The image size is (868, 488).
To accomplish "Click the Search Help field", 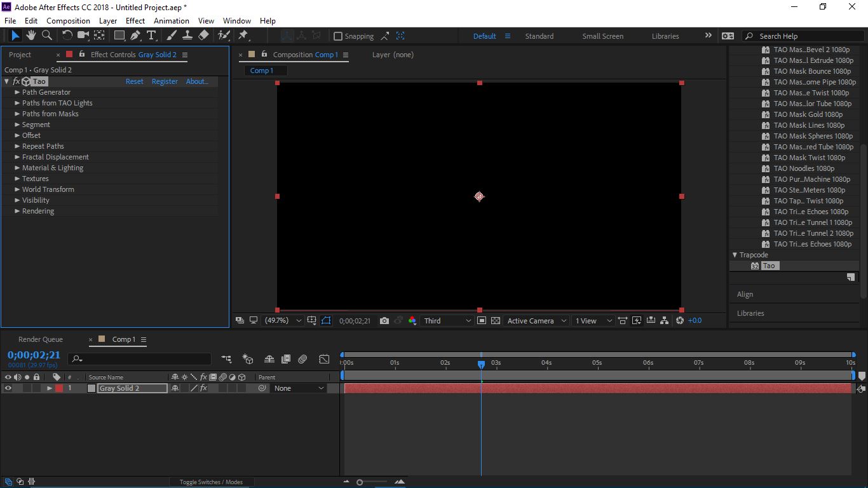I will point(804,36).
